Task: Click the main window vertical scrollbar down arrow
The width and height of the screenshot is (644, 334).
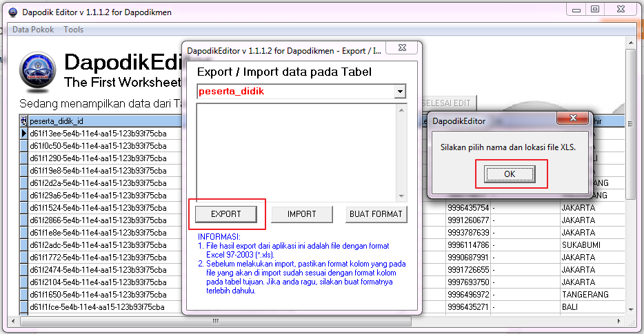Action: (630, 309)
